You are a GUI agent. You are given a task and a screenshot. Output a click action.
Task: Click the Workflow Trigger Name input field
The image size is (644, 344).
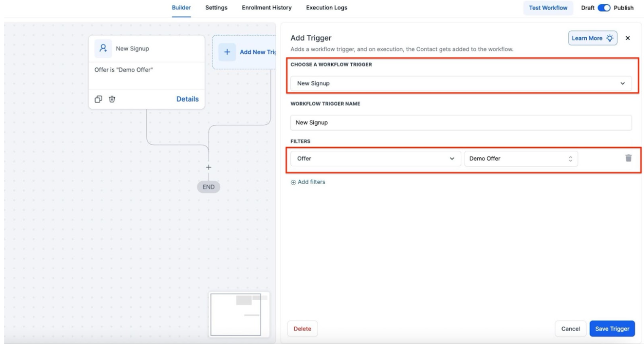point(460,122)
